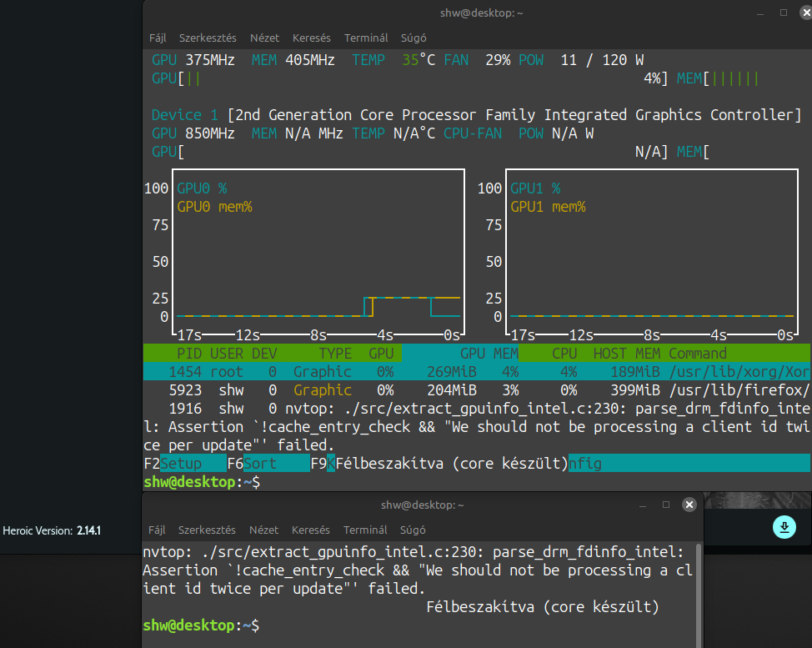Viewport: 812px width, 648px height.
Task: Click the USER column header
Action: pos(226,354)
